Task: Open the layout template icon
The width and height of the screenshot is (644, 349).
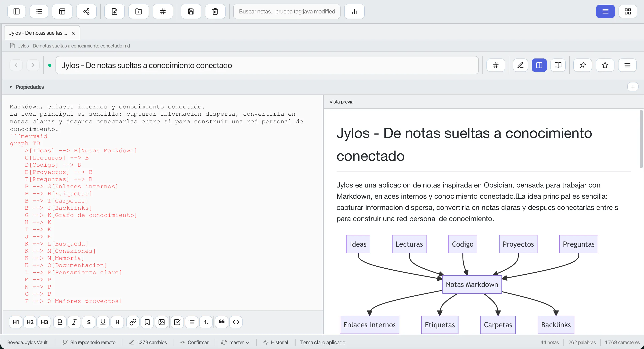Action: [x=62, y=11]
